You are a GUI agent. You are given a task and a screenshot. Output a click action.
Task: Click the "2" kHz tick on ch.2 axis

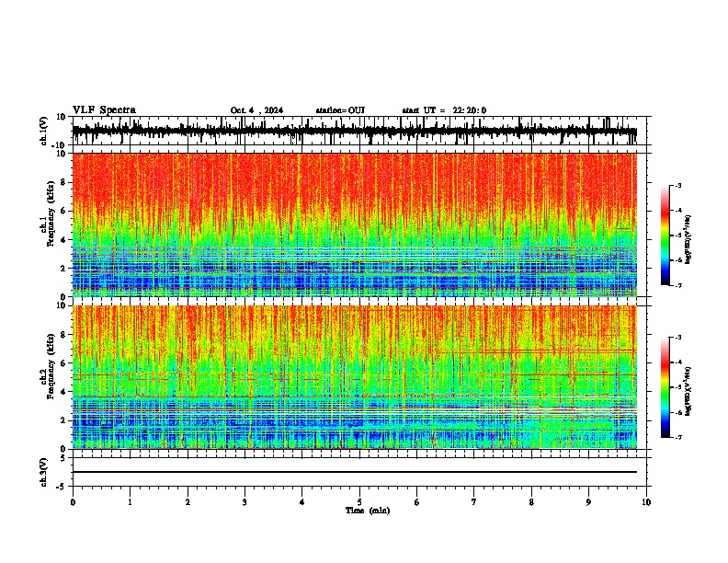click(x=63, y=420)
